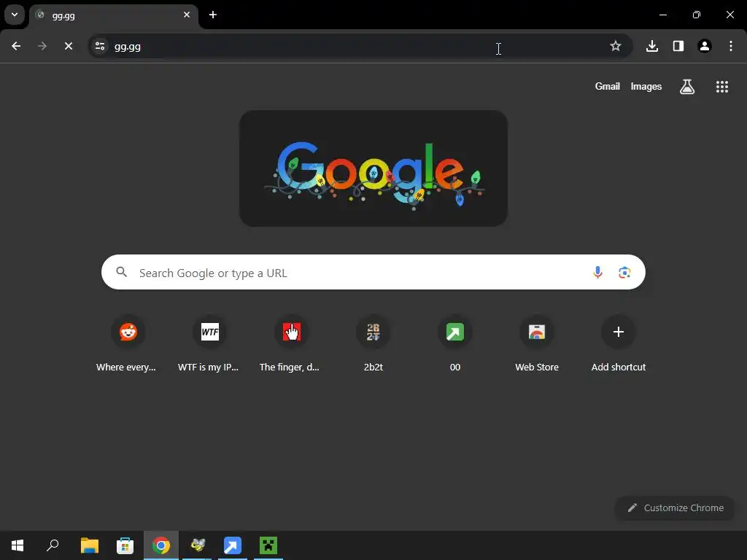The height and width of the screenshot is (560, 747).
Task: Go back to the previous page
Action: pos(16,46)
